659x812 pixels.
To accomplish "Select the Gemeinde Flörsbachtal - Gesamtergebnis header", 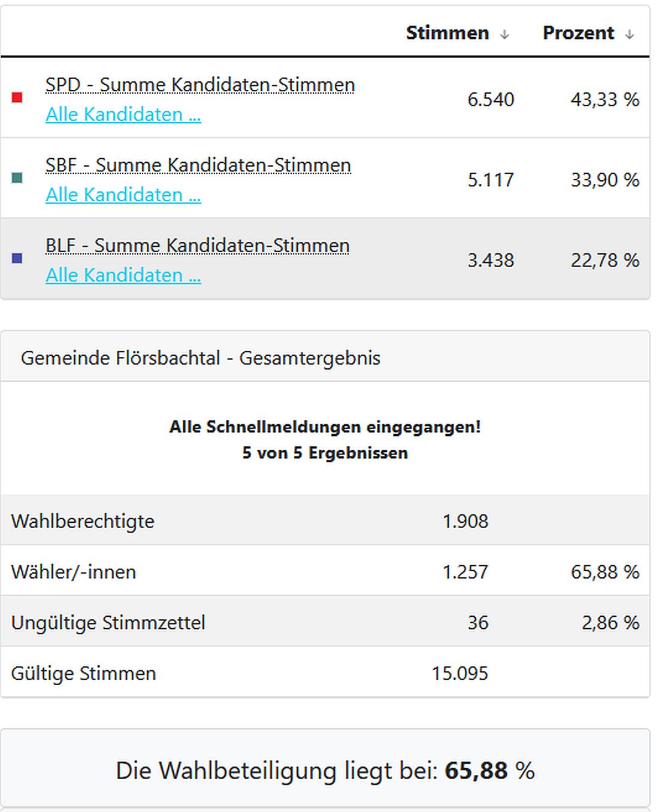I will 201,357.
